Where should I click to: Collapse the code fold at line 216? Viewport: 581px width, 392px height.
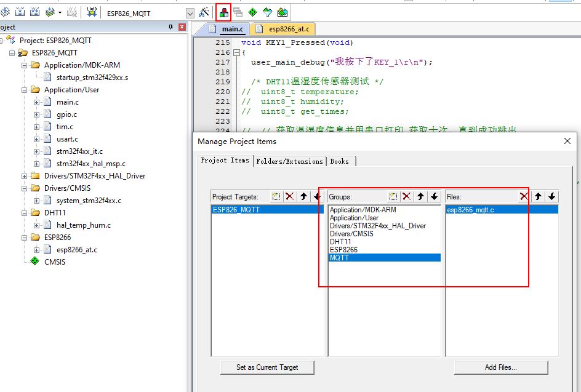(x=236, y=52)
